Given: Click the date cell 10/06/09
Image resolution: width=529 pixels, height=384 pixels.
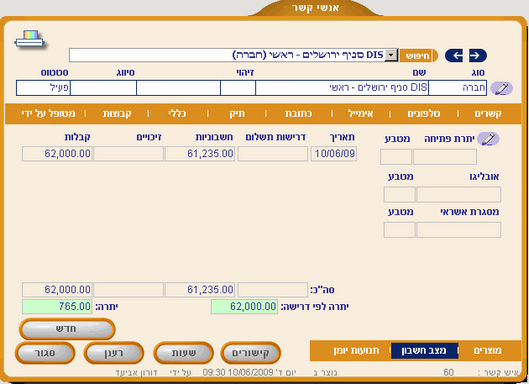Looking at the screenshot, I should [334, 154].
